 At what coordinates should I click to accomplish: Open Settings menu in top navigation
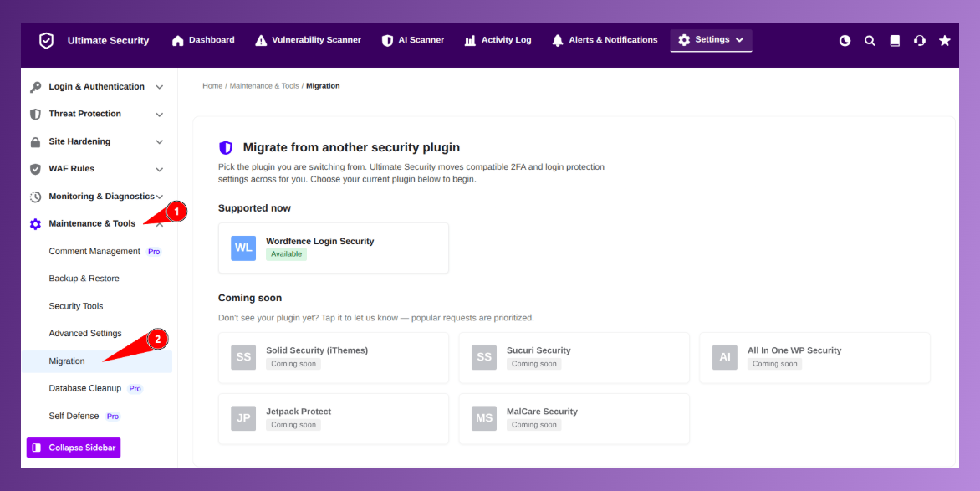click(x=712, y=40)
